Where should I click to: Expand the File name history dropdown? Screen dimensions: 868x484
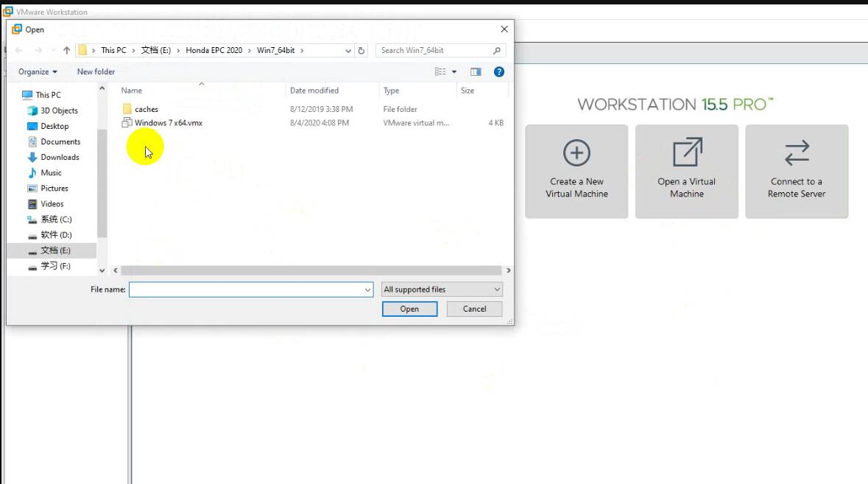(367, 290)
